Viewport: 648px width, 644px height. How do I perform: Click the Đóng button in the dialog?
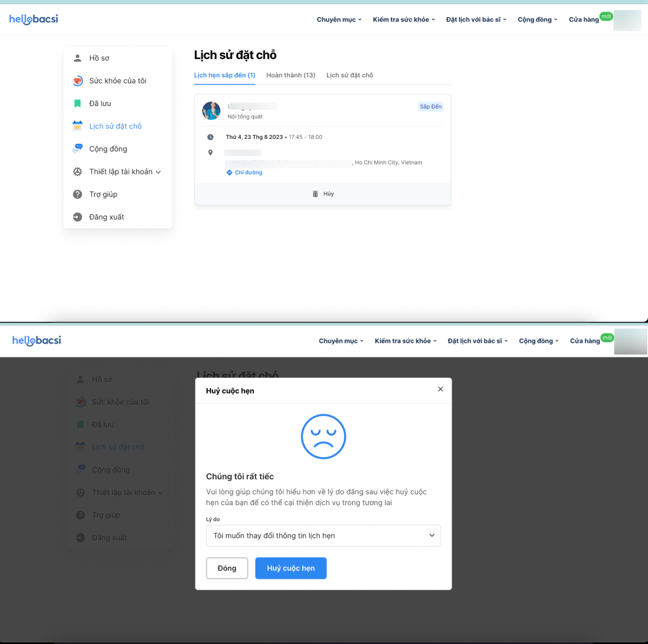pyautogui.click(x=227, y=569)
